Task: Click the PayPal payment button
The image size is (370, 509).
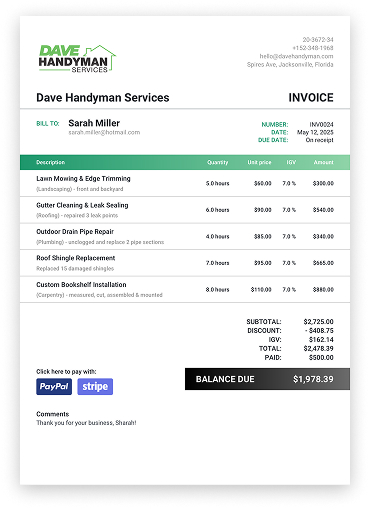Action: click(x=54, y=387)
